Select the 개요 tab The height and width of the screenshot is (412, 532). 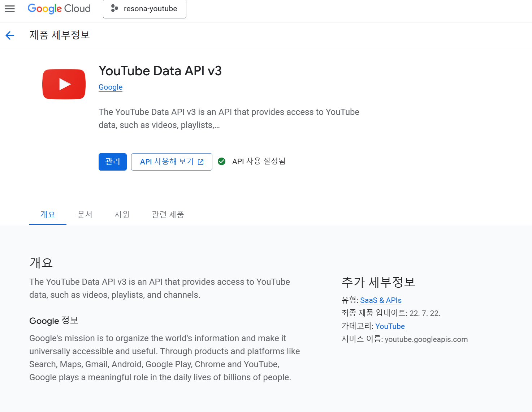(48, 215)
